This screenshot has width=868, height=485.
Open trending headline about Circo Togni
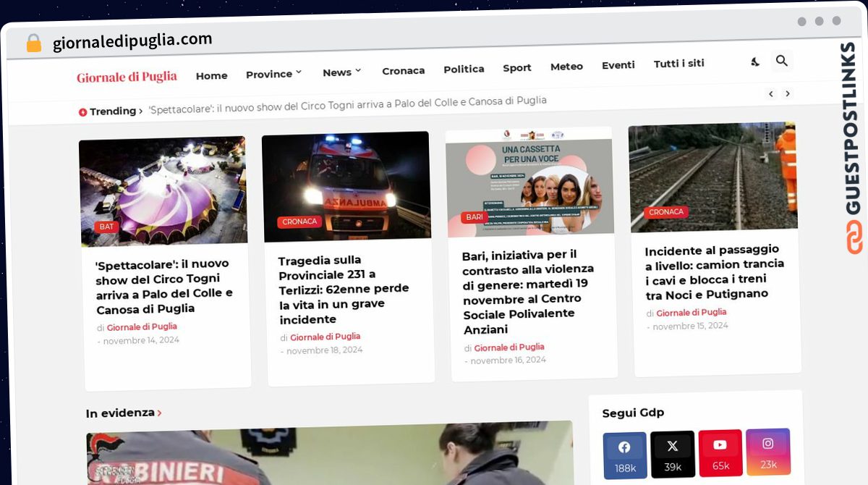point(347,105)
